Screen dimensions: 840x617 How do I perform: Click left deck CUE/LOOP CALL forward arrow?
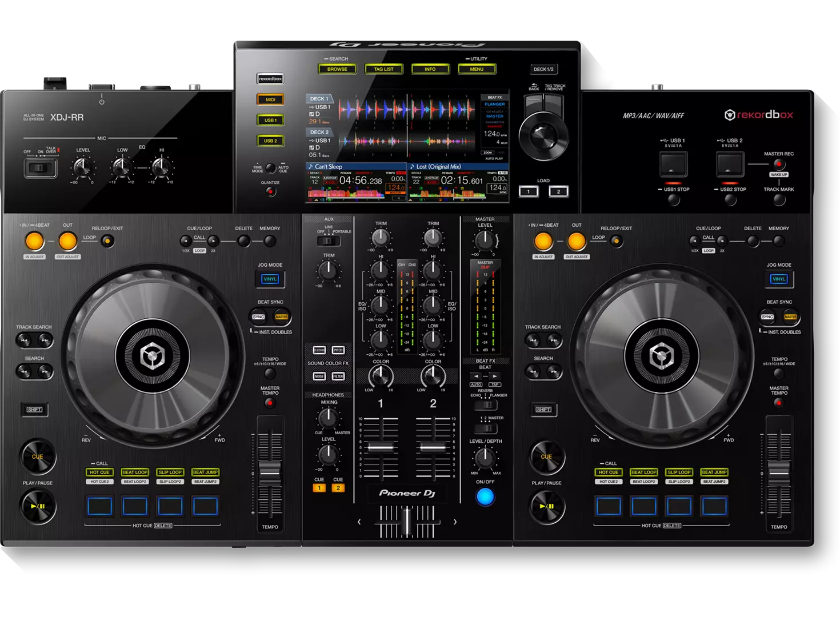pyautogui.click(x=213, y=241)
